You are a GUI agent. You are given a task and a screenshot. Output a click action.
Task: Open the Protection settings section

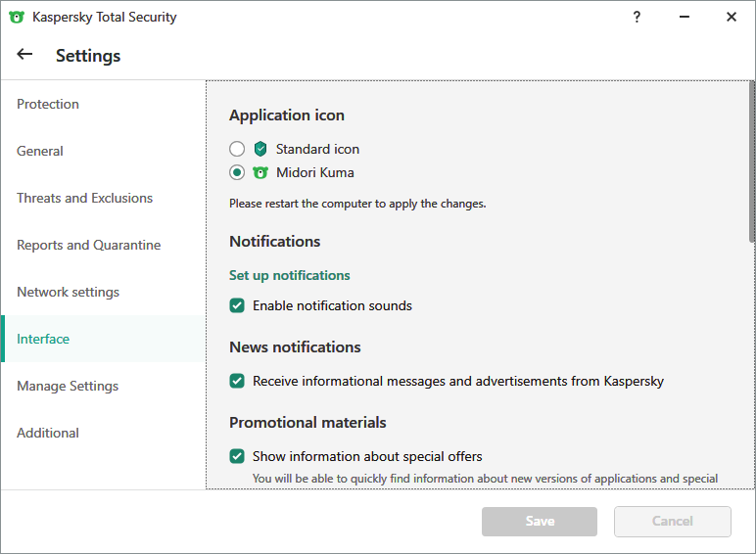(x=48, y=104)
